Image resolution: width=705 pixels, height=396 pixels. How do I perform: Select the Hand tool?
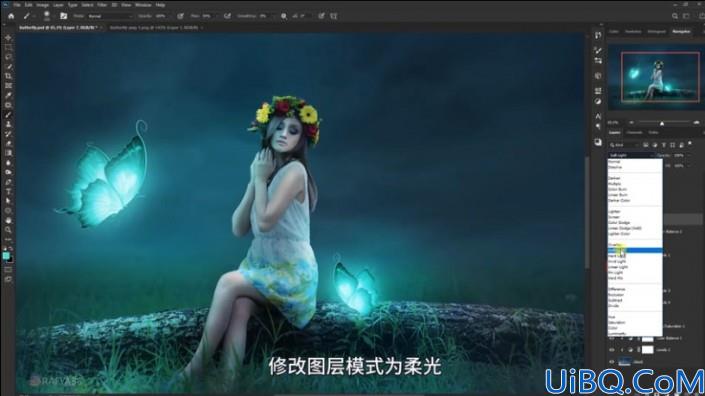tap(8, 220)
